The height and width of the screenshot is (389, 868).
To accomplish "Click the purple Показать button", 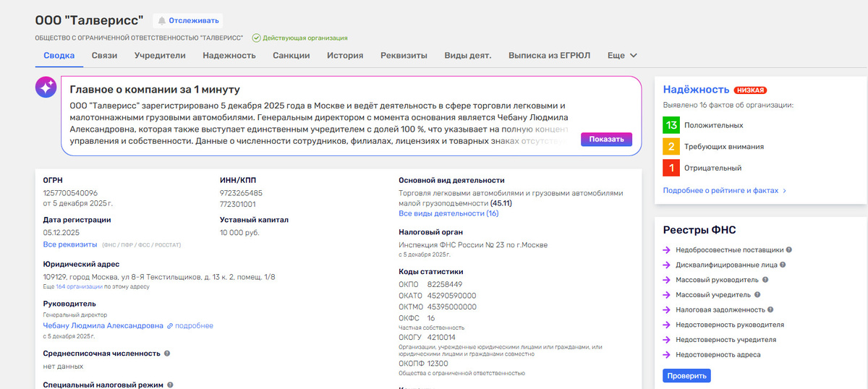I will coord(606,140).
